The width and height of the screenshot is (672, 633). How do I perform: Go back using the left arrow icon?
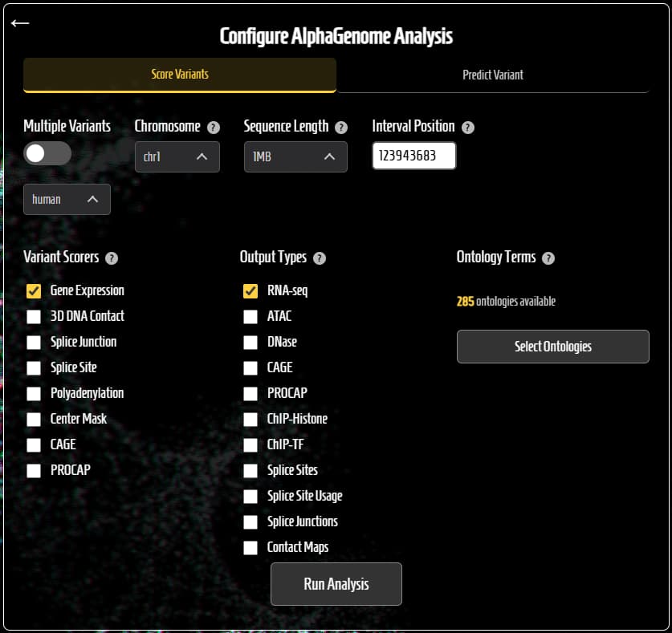coord(20,23)
